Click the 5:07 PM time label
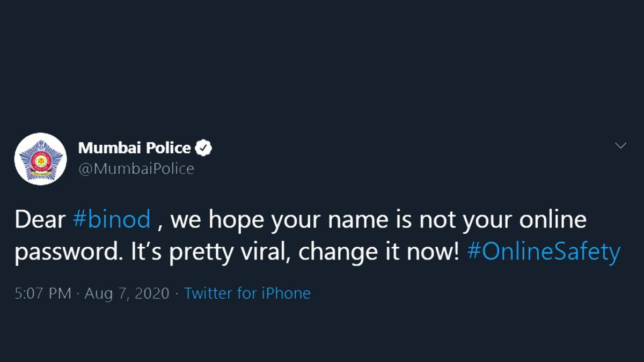Image resolution: width=644 pixels, height=362 pixels. coord(41,293)
